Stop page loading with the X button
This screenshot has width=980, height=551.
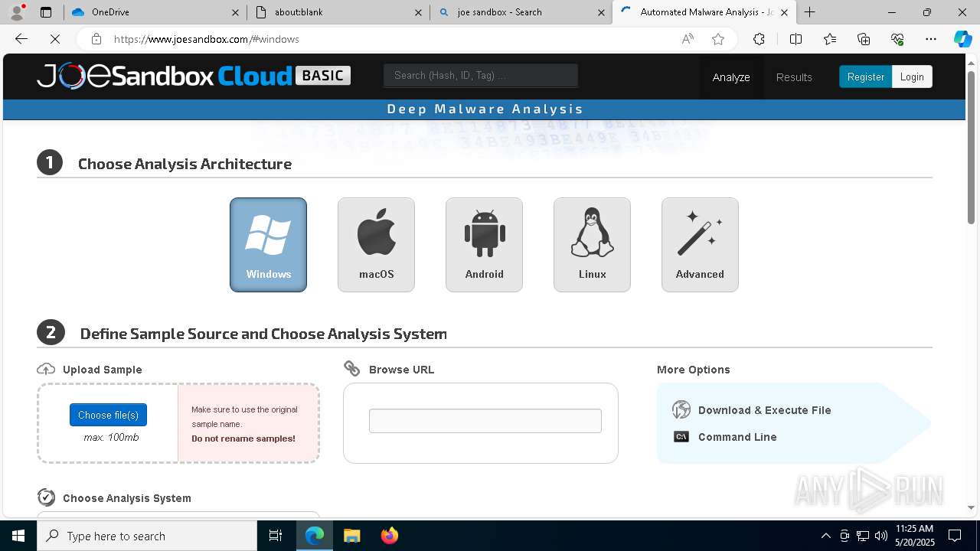(x=55, y=39)
